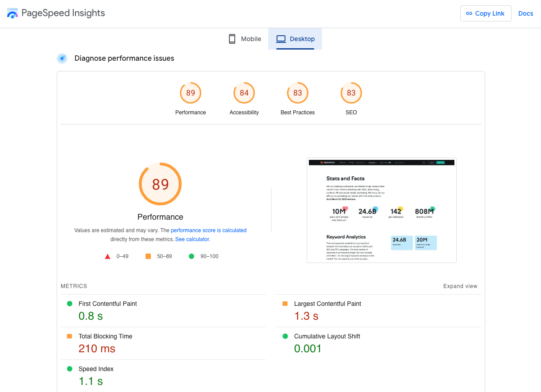The height and width of the screenshot is (392, 541).
Task: Click the PageSpeed Insights logo icon
Action: [12, 13]
